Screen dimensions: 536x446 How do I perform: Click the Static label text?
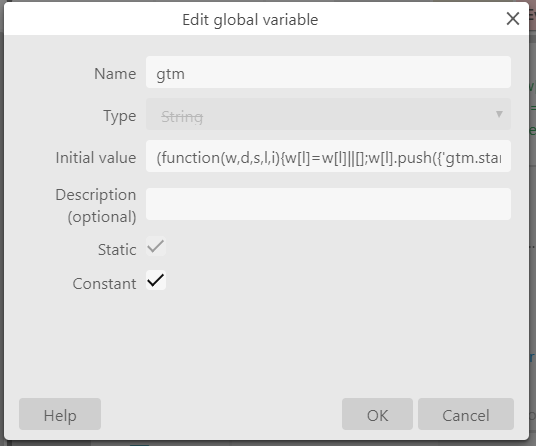pyautogui.click(x=117, y=249)
